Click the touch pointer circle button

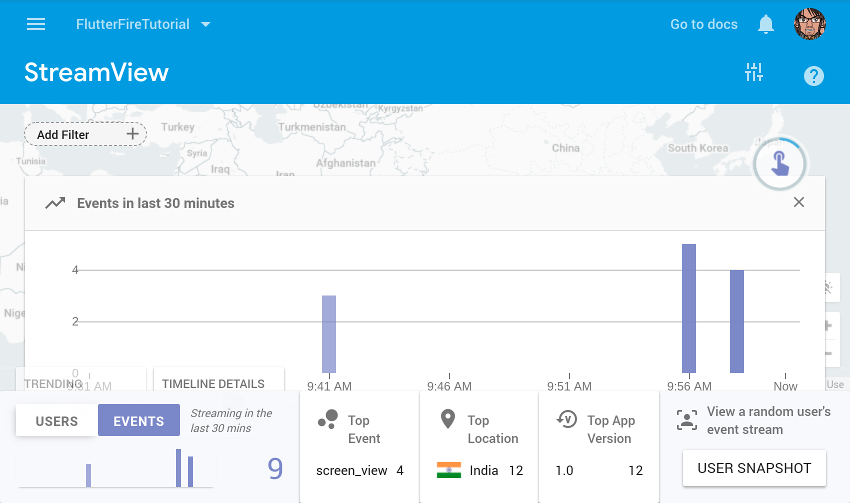[780, 164]
